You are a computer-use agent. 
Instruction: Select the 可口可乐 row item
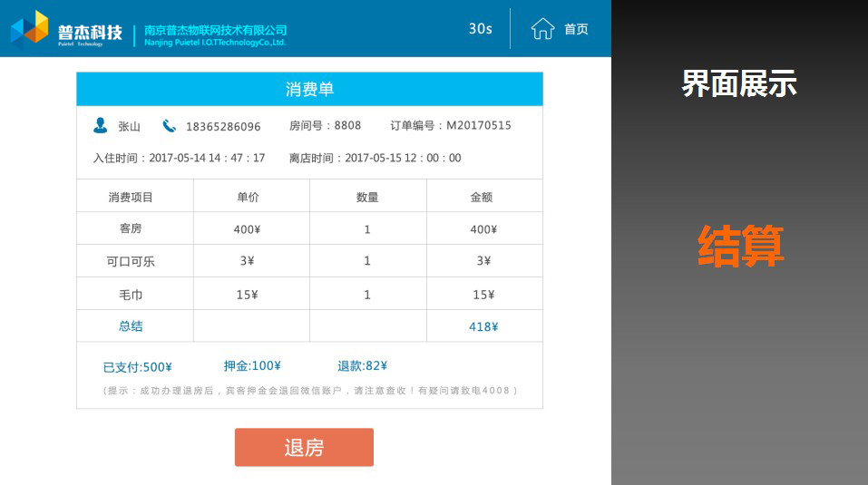pos(131,262)
